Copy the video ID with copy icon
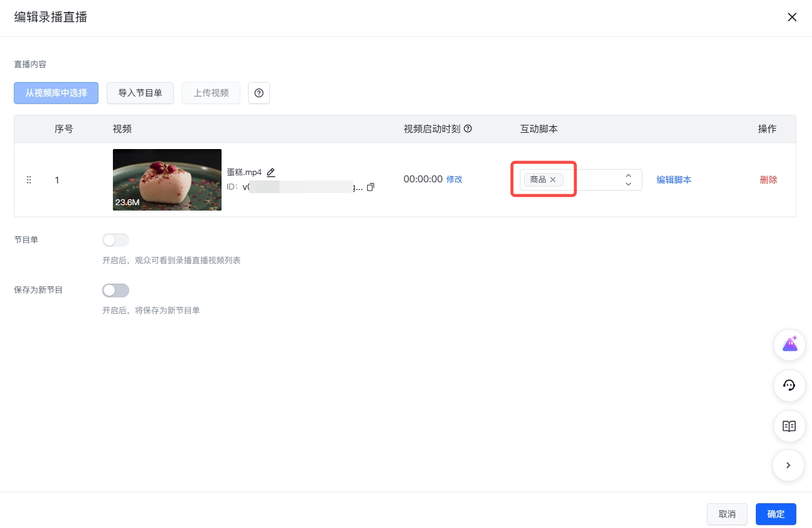The width and height of the screenshot is (812, 528). coord(371,187)
